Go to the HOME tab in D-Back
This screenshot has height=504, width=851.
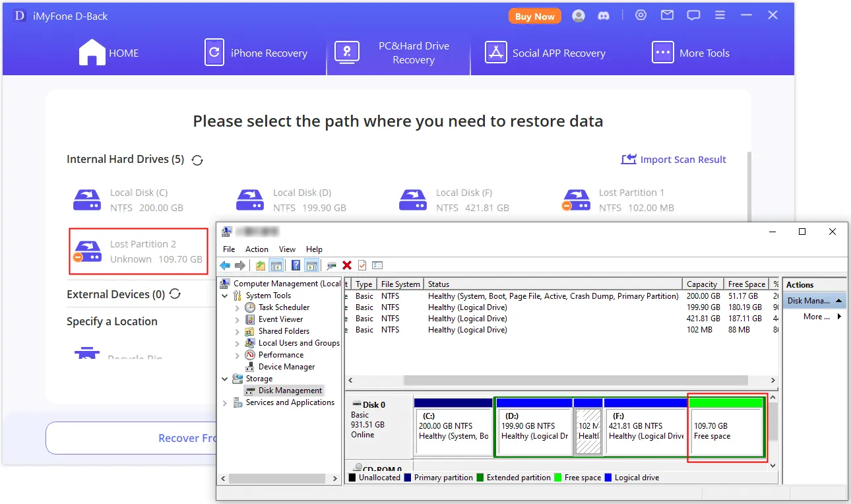point(109,53)
